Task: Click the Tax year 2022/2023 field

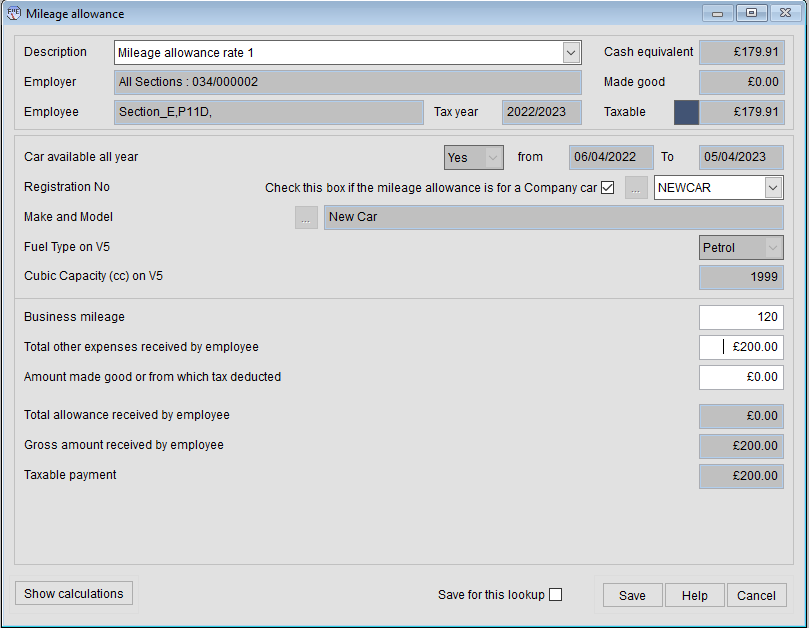Action: 542,112
